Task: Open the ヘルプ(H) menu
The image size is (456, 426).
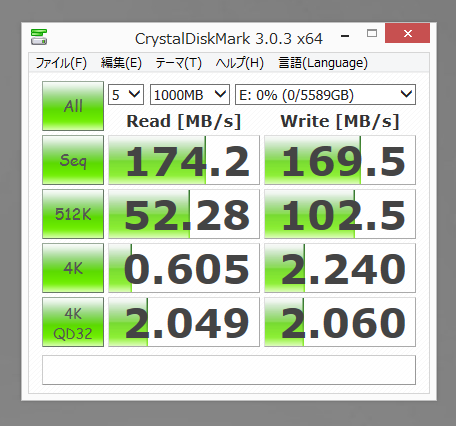Action: pyautogui.click(x=239, y=63)
